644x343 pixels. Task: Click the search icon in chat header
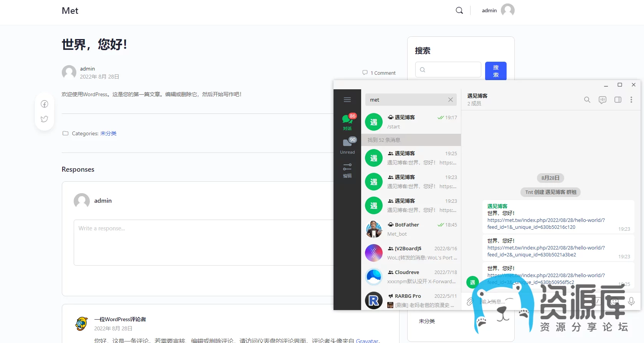coord(587,100)
